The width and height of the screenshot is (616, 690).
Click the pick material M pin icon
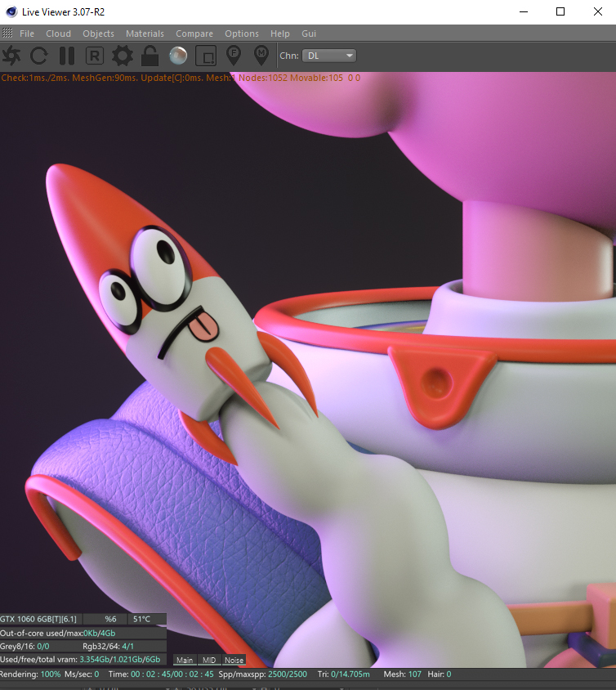pyautogui.click(x=261, y=56)
